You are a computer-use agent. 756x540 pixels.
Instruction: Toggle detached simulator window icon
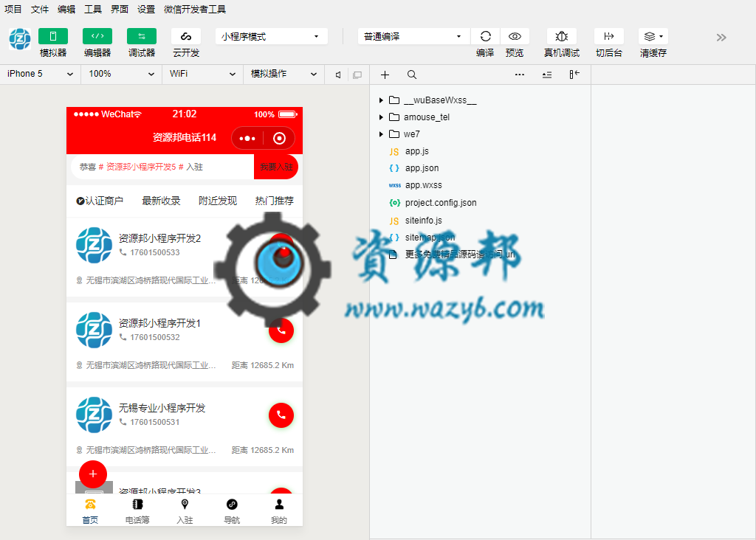click(x=357, y=75)
